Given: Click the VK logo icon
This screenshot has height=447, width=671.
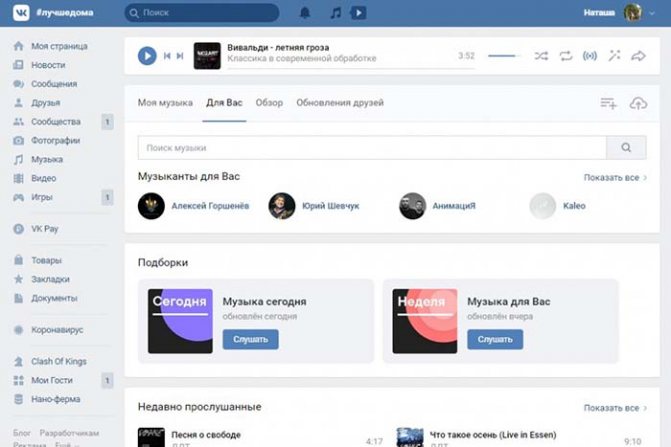Looking at the screenshot, I should tap(21, 13).
